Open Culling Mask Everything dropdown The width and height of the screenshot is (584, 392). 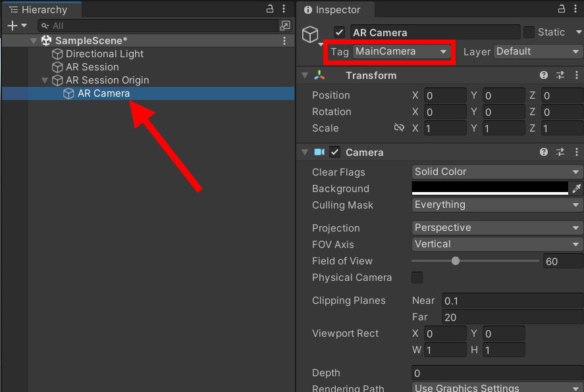497,205
